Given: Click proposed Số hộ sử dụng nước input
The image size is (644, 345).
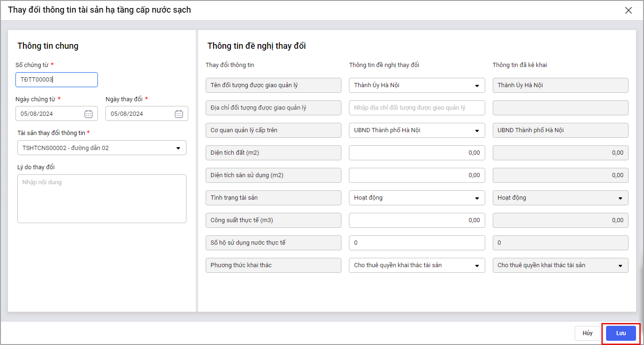Looking at the screenshot, I should click(416, 243).
